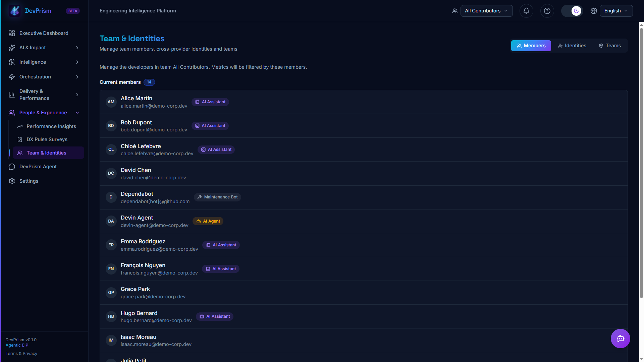Expand the Orchestration sidebar section
Screen dimensions: 644x362
click(44, 77)
